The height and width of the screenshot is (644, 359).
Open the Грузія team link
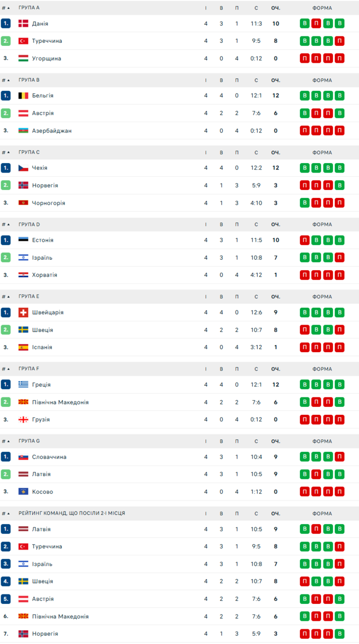coord(41,420)
